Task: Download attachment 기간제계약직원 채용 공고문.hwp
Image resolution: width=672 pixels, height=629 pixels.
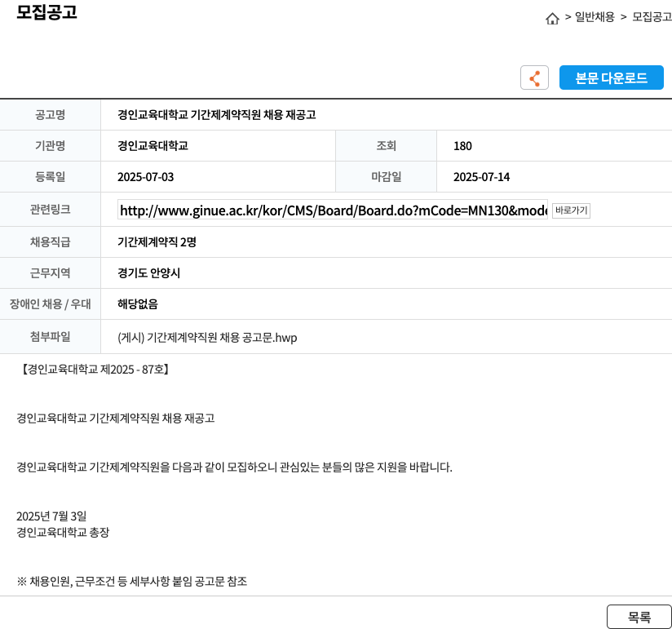Action: click(x=207, y=338)
